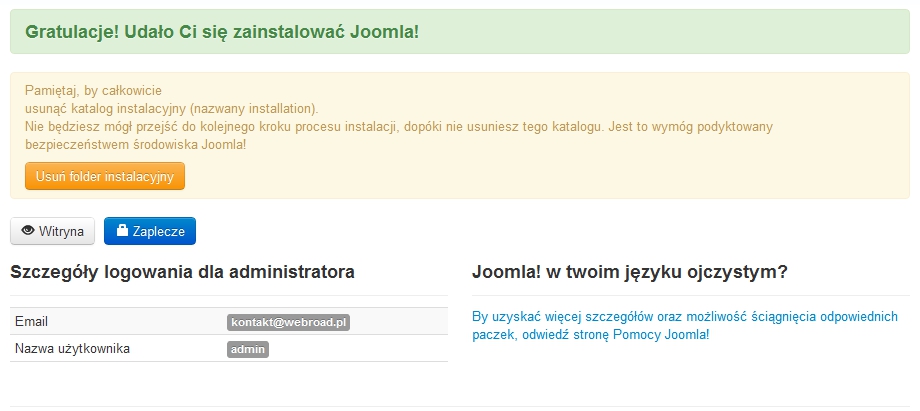This screenshot has width=920, height=411.
Task: Click the 'Pamiętaj, by całkowicie' warning text
Action: pos(93,90)
